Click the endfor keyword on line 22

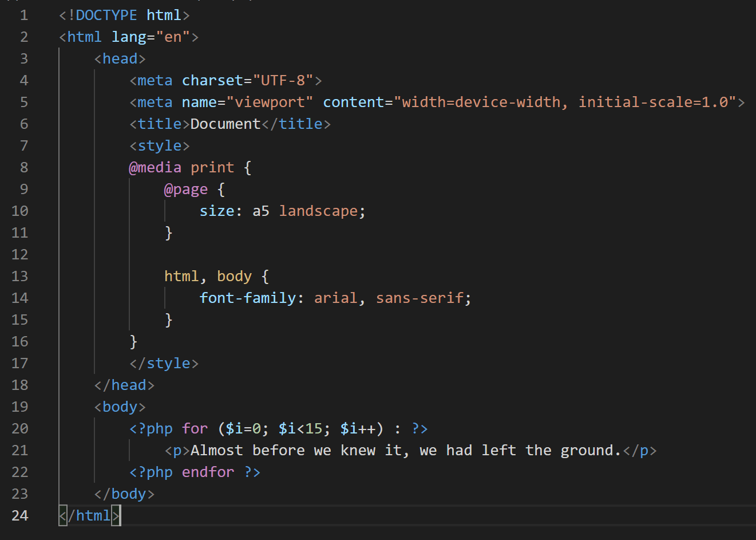(x=208, y=472)
